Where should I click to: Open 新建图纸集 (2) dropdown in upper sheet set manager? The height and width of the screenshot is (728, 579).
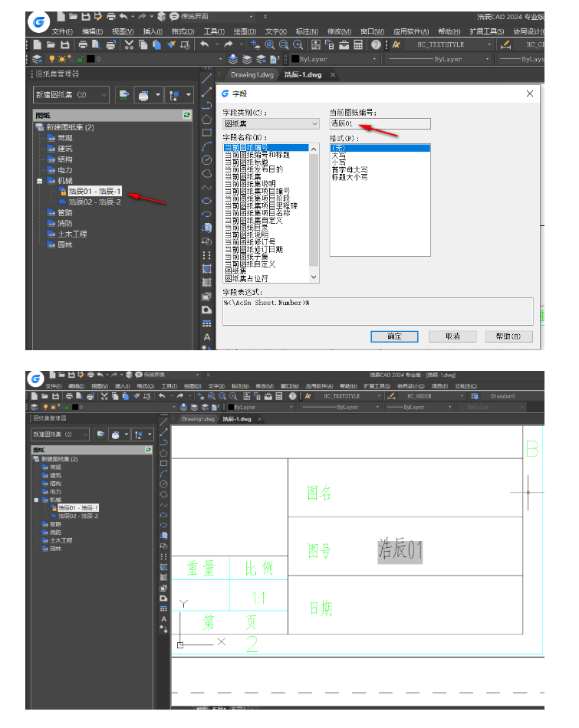(71, 95)
